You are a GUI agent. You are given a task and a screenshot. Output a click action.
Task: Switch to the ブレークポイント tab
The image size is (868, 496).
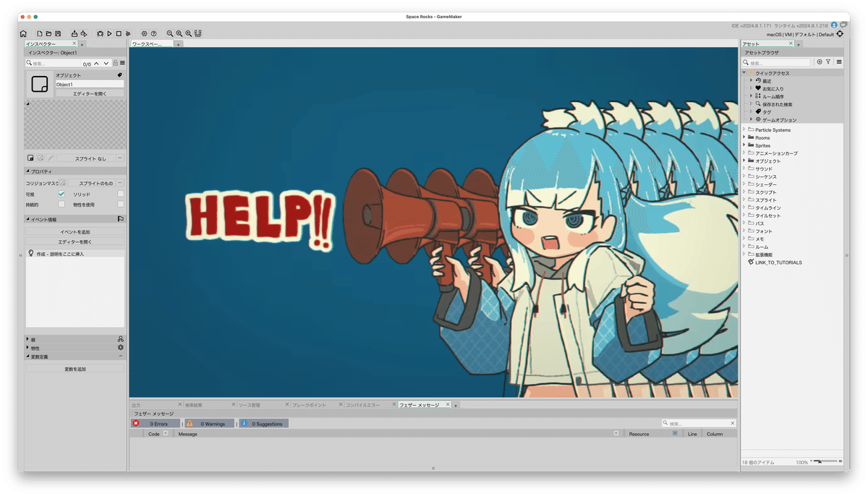pyautogui.click(x=316, y=406)
